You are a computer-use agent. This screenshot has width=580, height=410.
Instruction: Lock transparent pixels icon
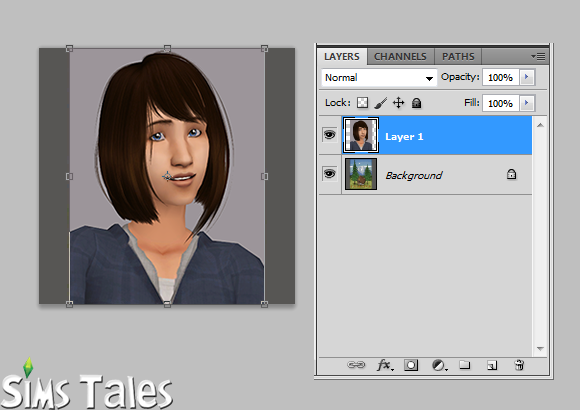point(362,102)
